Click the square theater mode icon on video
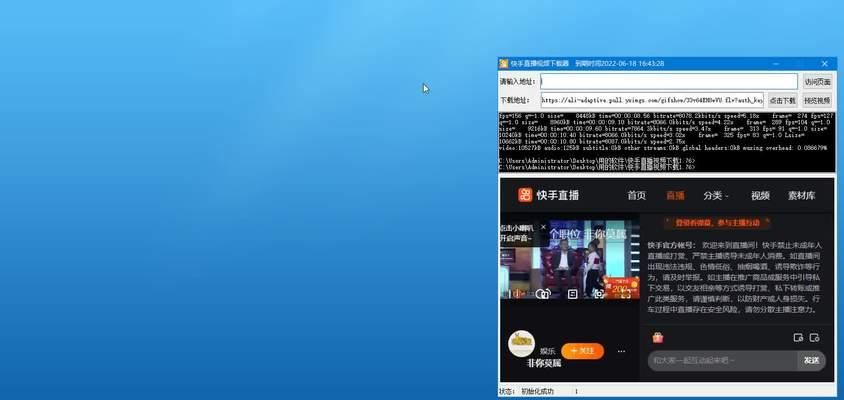Image resolution: width=844 pixels, height=400 pixels. (573, 294)
